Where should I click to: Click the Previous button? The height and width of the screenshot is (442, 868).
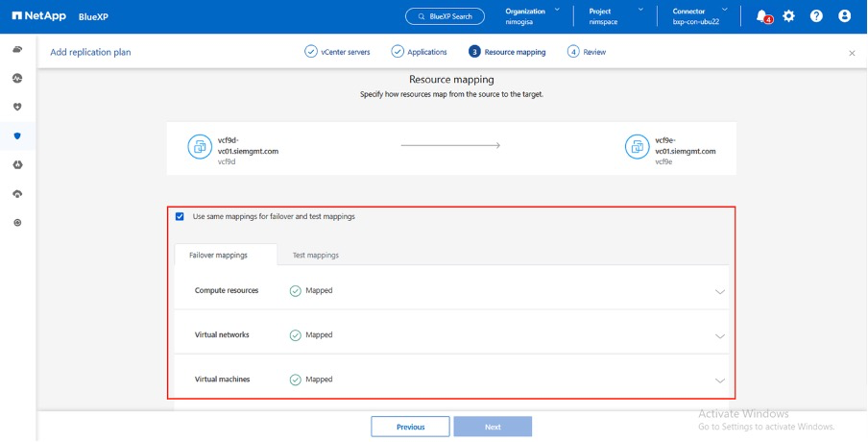(x=410, y=427)
